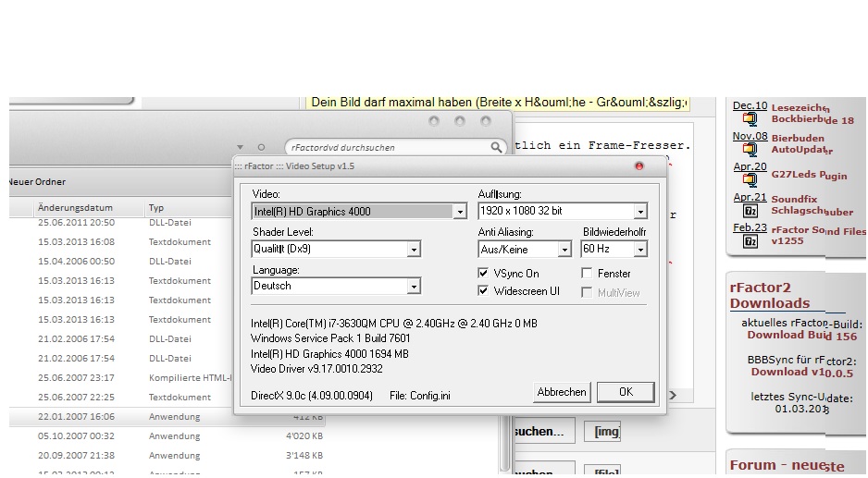The image size is (868, 478).
Task: Click the 7z icon beside Soundfix Schlagschrauber
Action: pyautogui.click(x=750, y=212)
